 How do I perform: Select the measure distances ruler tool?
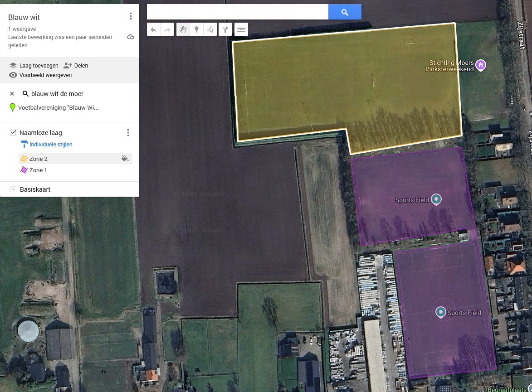241,30
